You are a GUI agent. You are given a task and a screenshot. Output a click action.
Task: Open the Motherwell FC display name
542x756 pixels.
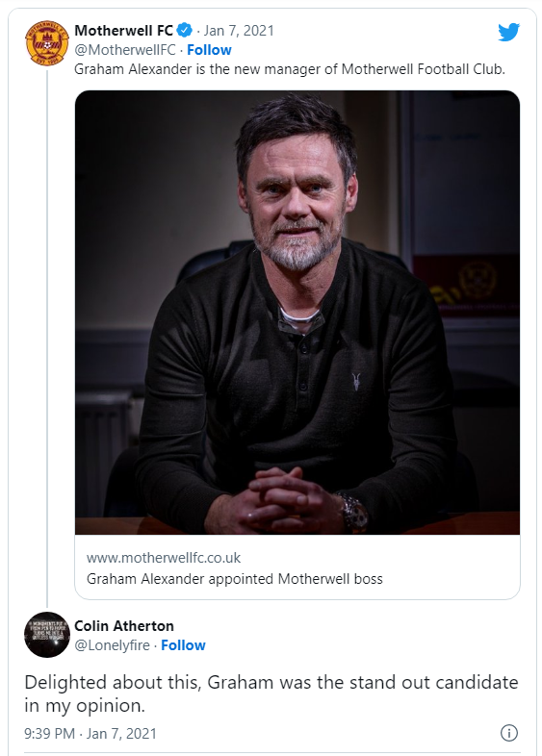123,31
